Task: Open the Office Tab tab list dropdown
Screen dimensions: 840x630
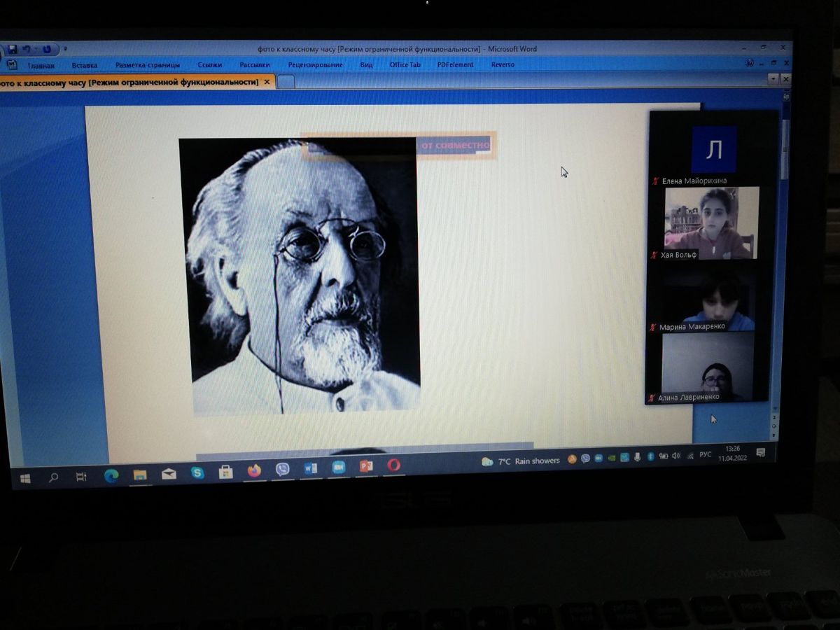Action: tap(773, 79)
